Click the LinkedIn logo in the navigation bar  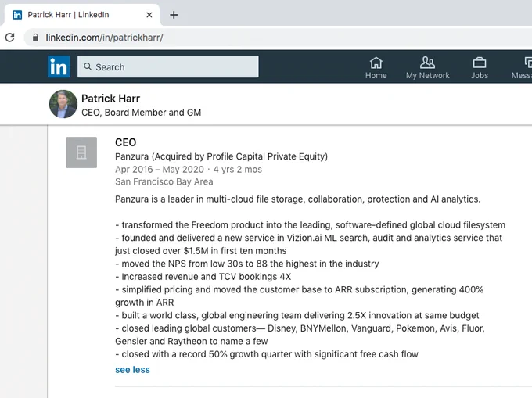(59, 66)
